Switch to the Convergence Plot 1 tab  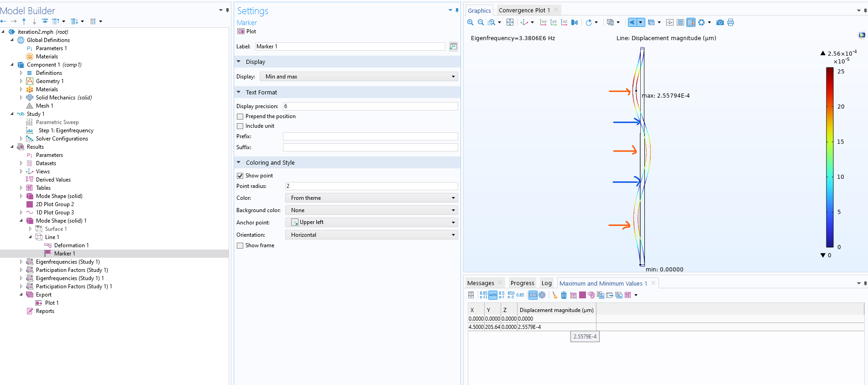pos(524,10)
